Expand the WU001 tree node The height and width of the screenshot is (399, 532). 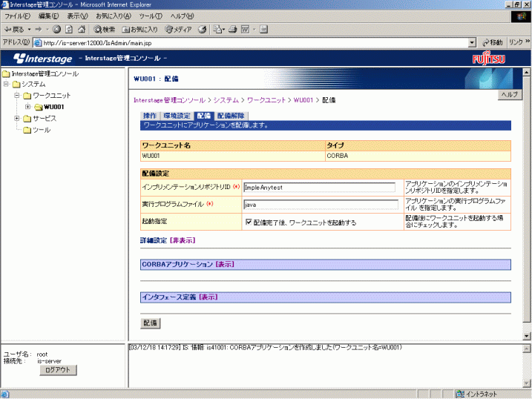27,107
